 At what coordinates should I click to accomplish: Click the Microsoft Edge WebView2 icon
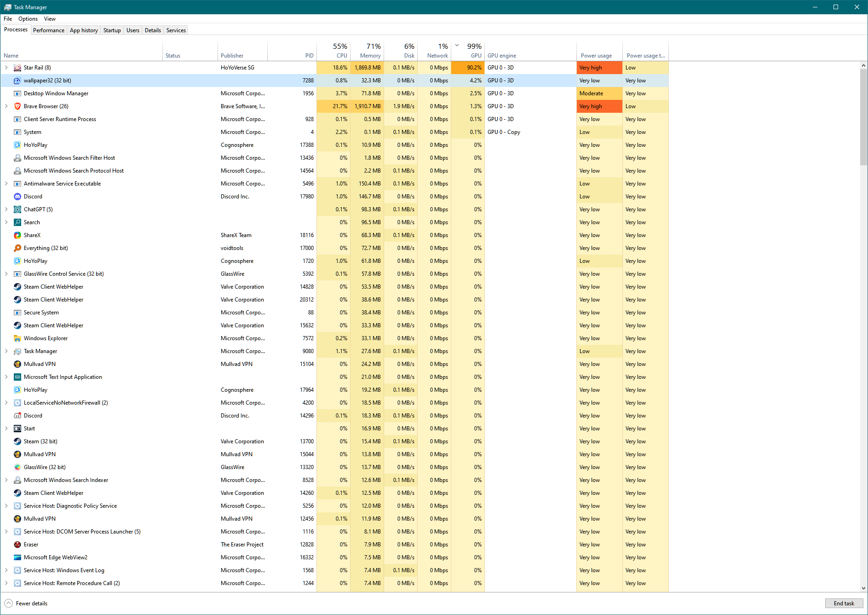pos(17,557)
